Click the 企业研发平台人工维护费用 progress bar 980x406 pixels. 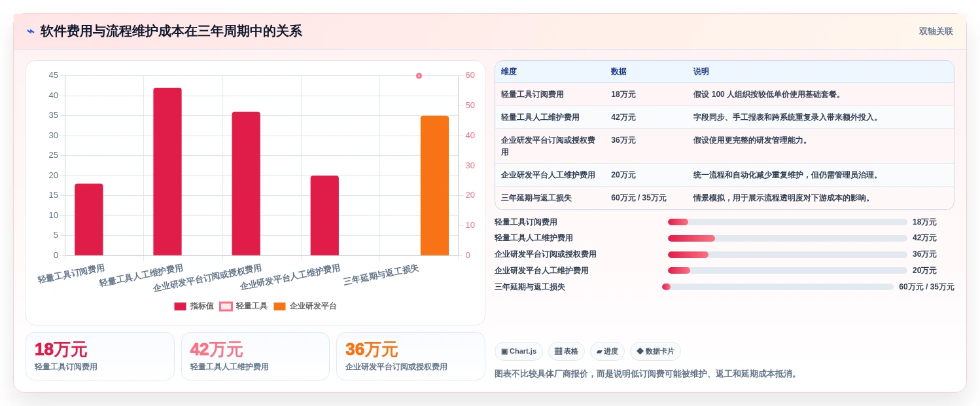tap(788, 270)
